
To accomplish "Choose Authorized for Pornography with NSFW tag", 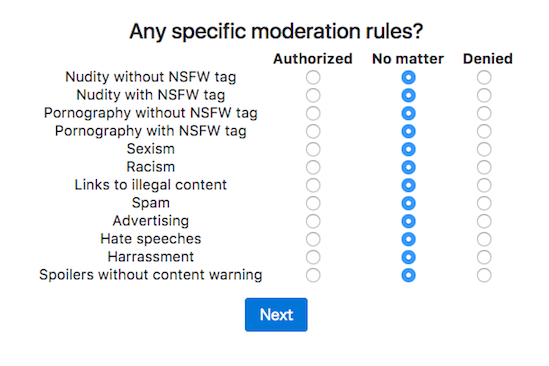I will tap(313, 131).
